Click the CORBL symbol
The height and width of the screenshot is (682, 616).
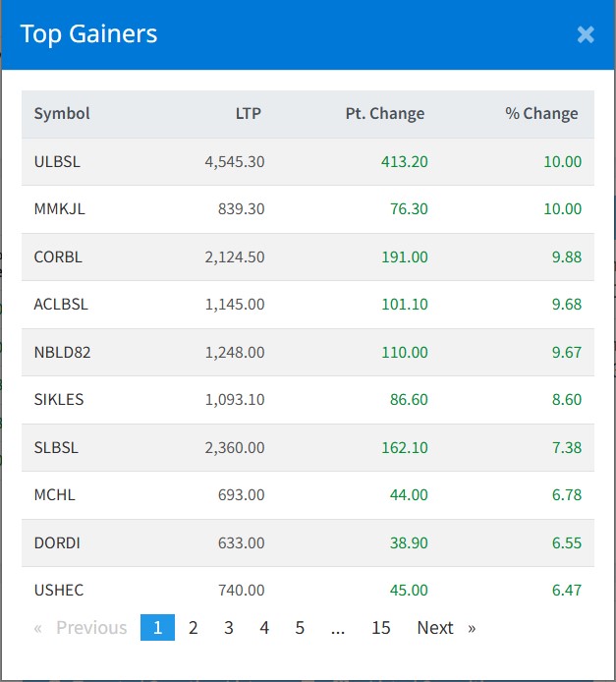[58, 257]
